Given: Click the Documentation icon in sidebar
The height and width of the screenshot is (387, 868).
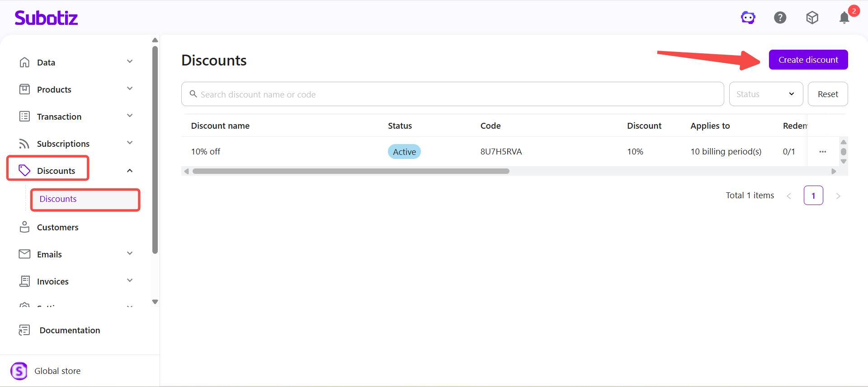Looking at the screenshot, I should [24, 330].
